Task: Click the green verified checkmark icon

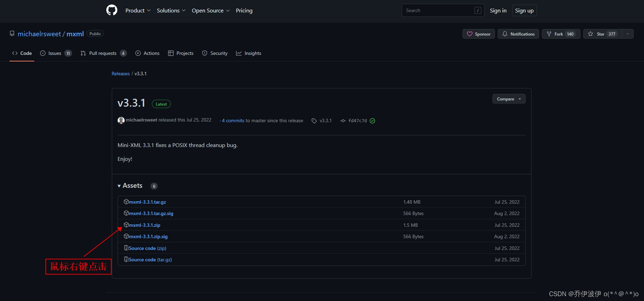Action: click(x=372, y=121)
